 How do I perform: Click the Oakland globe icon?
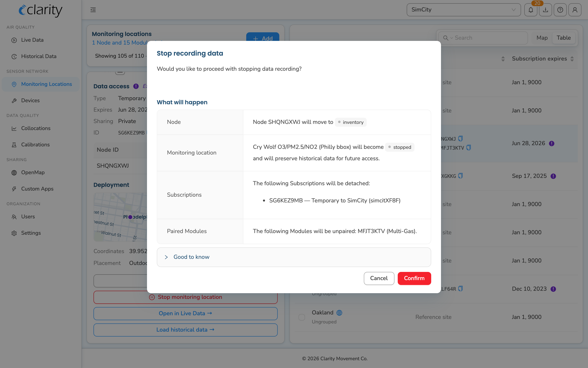[339, 313]
